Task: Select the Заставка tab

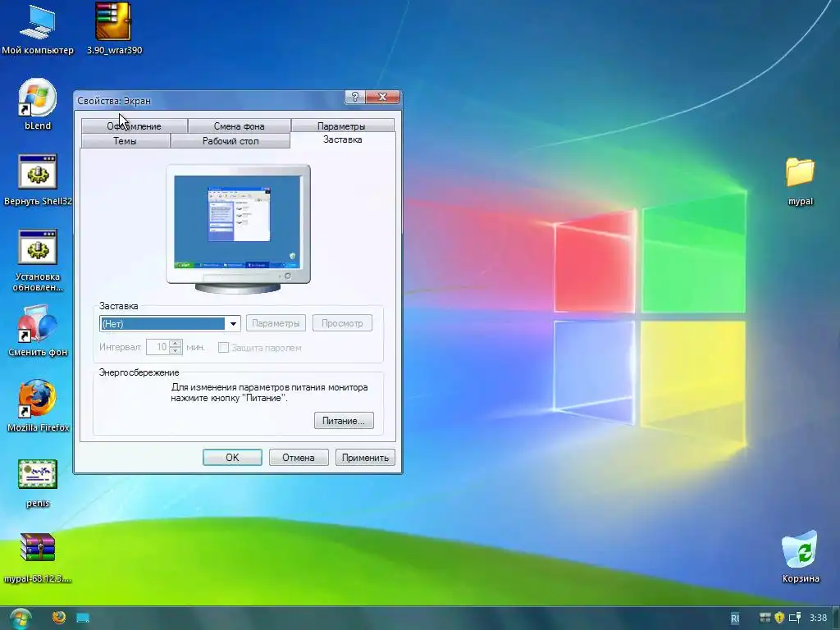Action: [x=342, y=139]
